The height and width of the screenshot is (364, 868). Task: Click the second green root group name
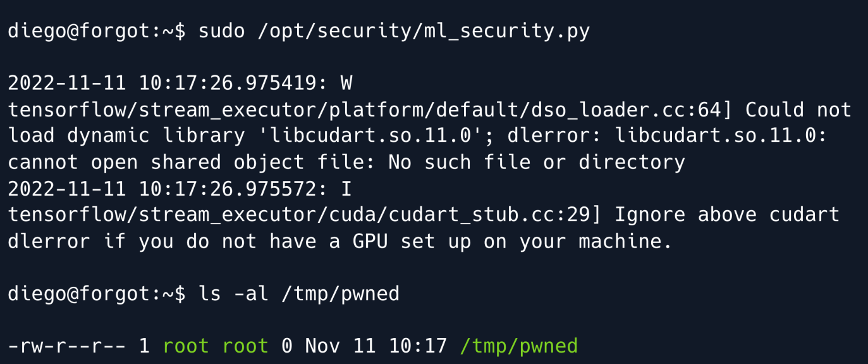(x=245, y=346)
